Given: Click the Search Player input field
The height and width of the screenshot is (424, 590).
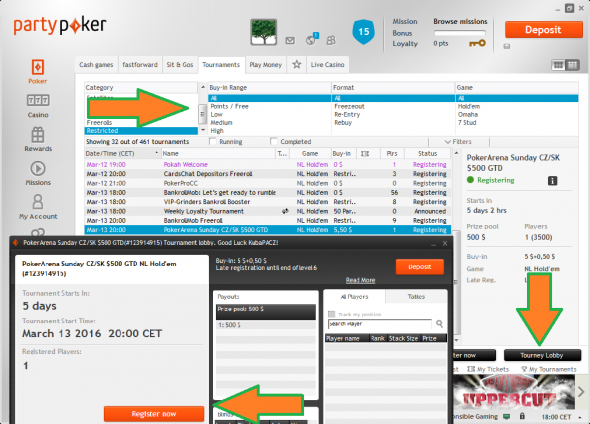Looking at the screenshot, I should (x=380, y=324).
